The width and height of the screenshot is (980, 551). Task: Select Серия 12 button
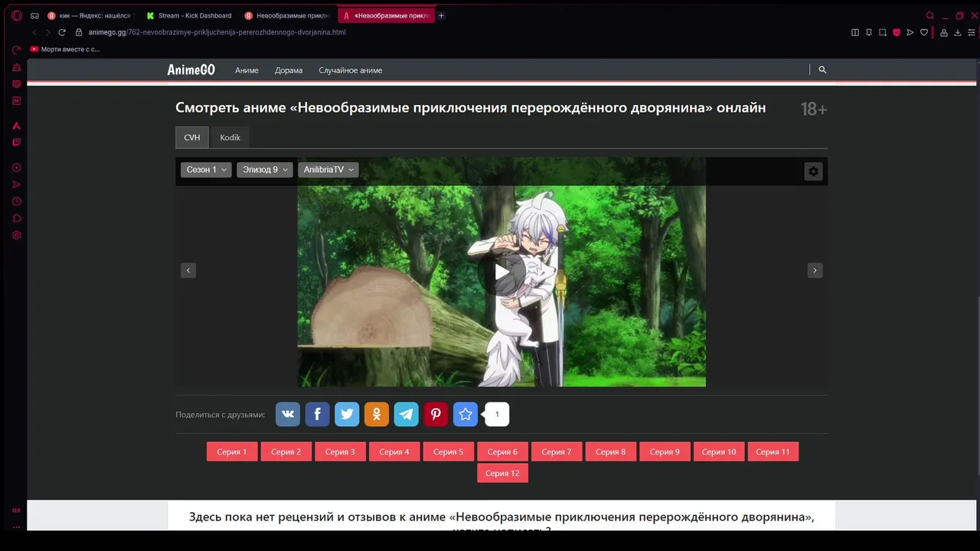(x=502, y=473)
